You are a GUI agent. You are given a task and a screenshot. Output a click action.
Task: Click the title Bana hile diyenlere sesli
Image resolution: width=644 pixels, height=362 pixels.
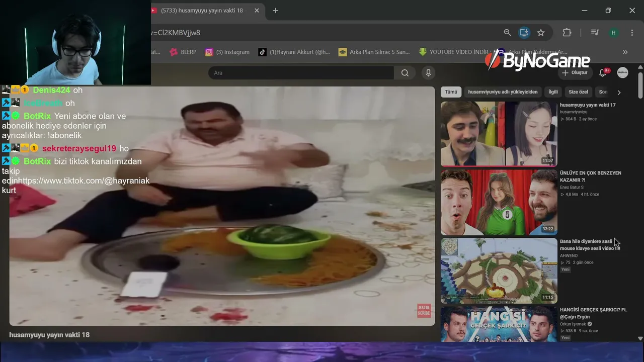[x=590, y=245]
